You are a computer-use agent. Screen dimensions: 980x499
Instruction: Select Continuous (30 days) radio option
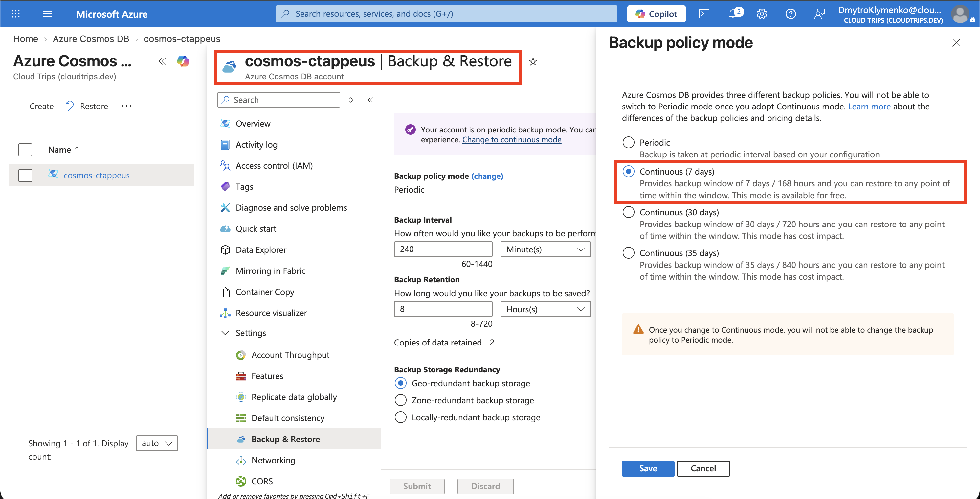629,212
